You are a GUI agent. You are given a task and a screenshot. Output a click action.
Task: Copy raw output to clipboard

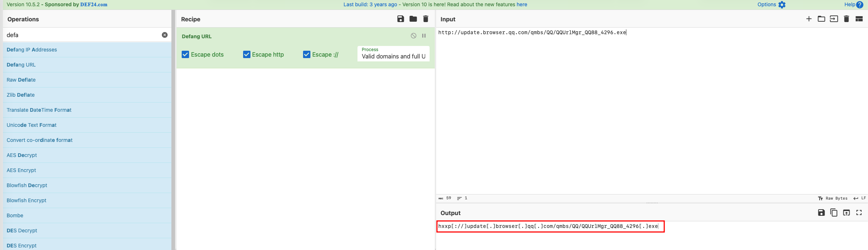click(834, 213)
